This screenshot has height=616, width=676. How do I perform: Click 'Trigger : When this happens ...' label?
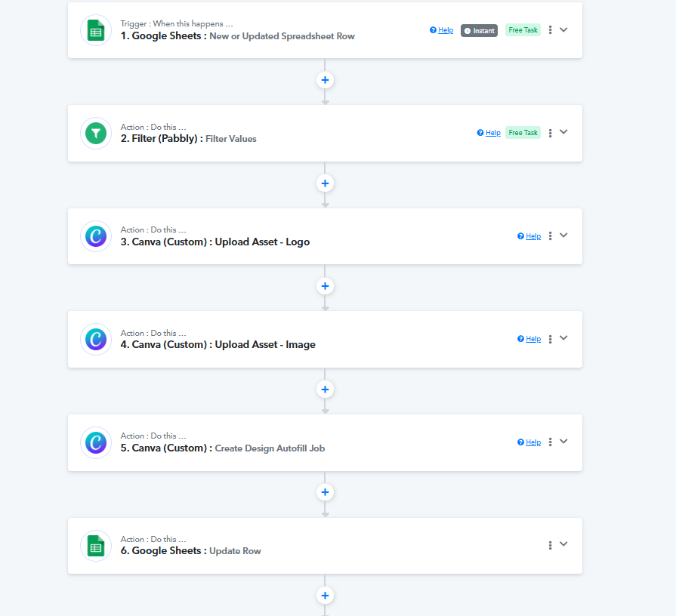[x=177, y=23]
